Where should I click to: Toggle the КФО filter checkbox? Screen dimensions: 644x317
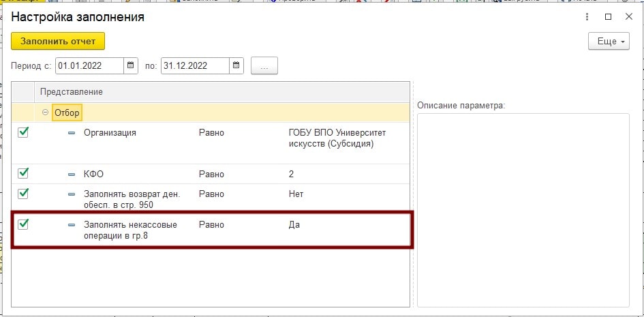23,173
